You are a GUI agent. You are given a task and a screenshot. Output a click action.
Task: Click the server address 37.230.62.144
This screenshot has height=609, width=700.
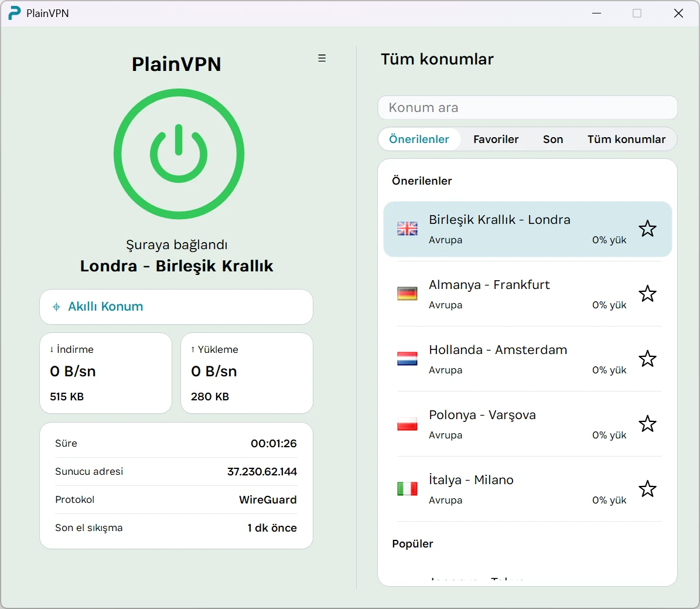click(x=262, y=471)
